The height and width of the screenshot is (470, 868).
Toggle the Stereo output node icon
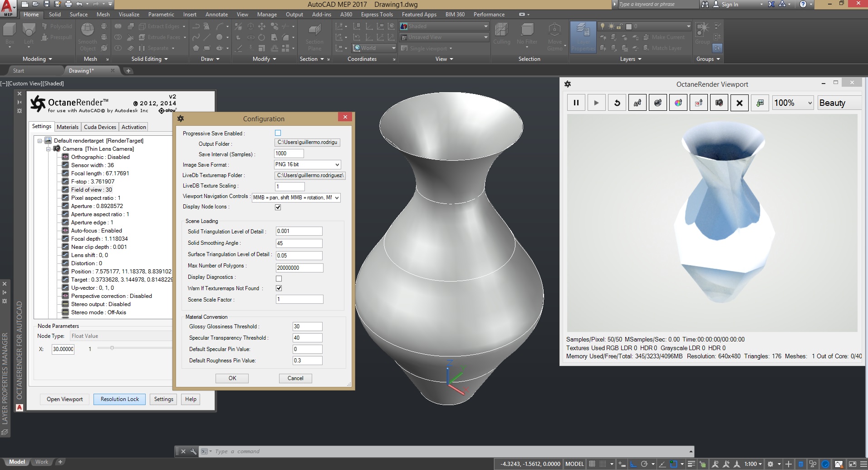tap(65, 304)
